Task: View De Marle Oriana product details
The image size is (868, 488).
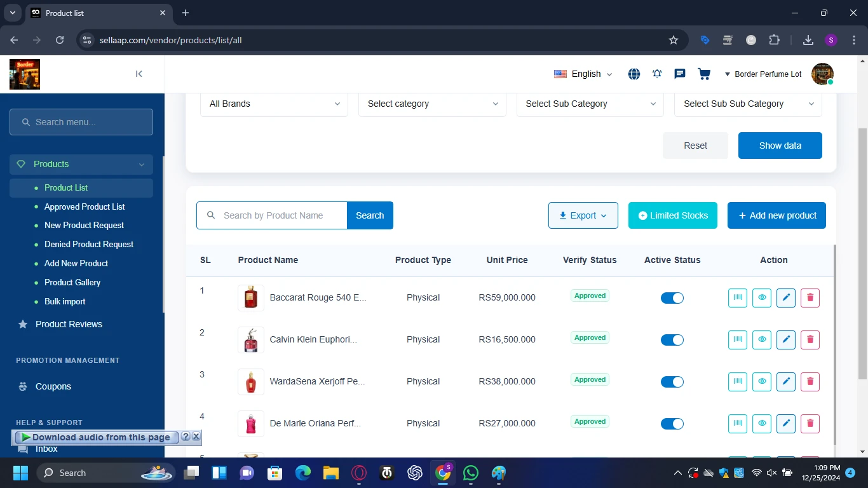Action: (x=762, y=423)
